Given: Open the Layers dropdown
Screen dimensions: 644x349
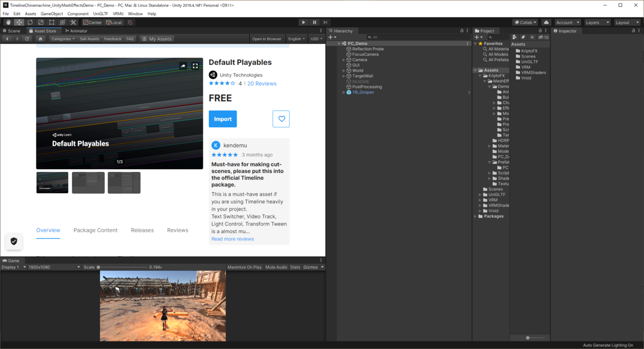Looking at the screenshot, I should click(597, 23).
